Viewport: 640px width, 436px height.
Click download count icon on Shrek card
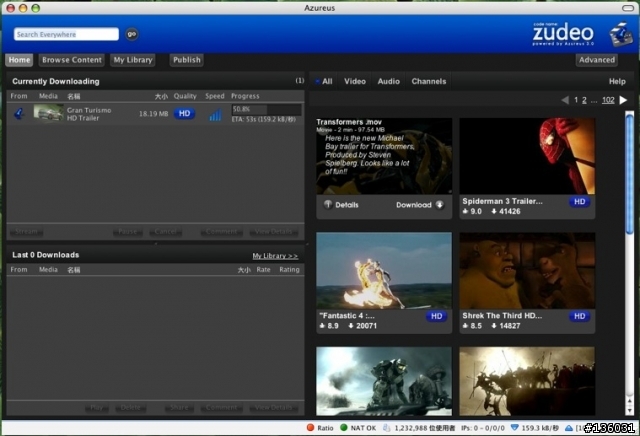[494, 326]
